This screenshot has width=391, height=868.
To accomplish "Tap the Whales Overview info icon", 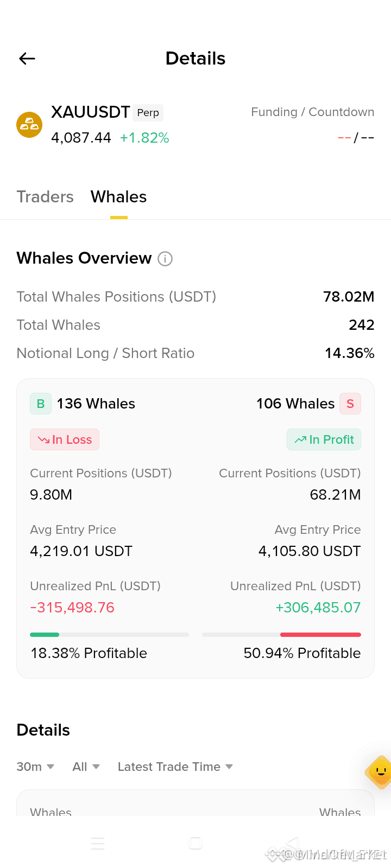I will pos(165,259).
